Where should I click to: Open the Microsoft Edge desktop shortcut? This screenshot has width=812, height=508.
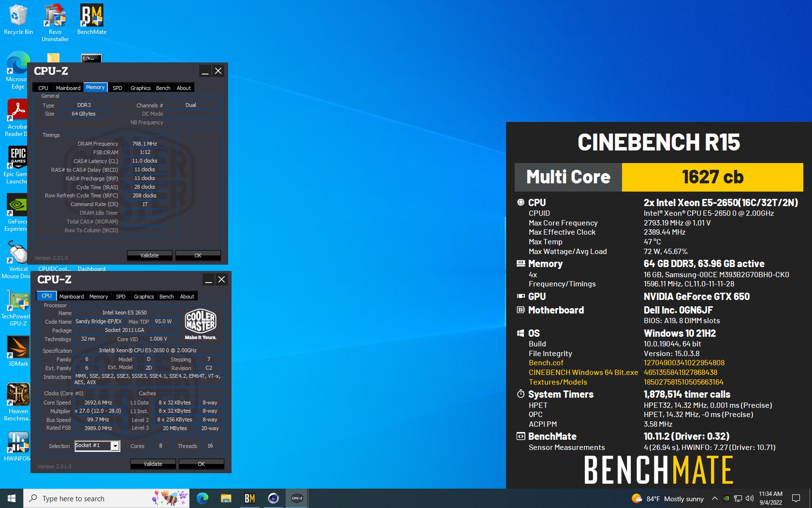(16, 71)
